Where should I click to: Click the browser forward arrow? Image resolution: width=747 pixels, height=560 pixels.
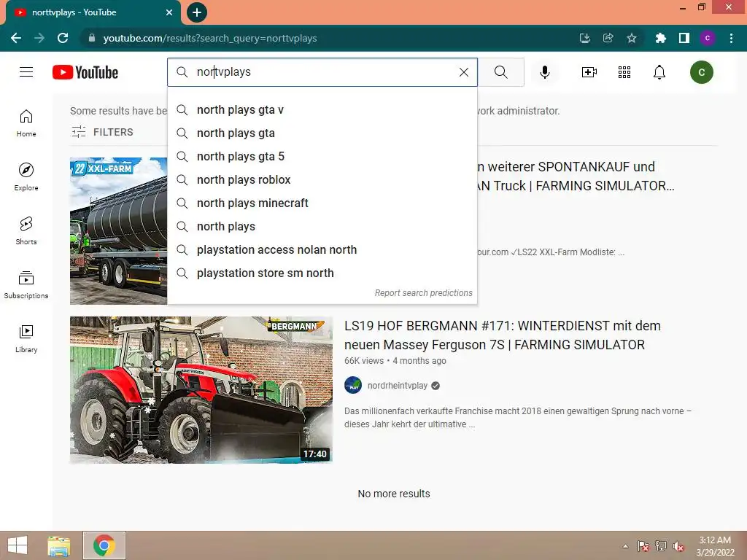pos(39,38)
